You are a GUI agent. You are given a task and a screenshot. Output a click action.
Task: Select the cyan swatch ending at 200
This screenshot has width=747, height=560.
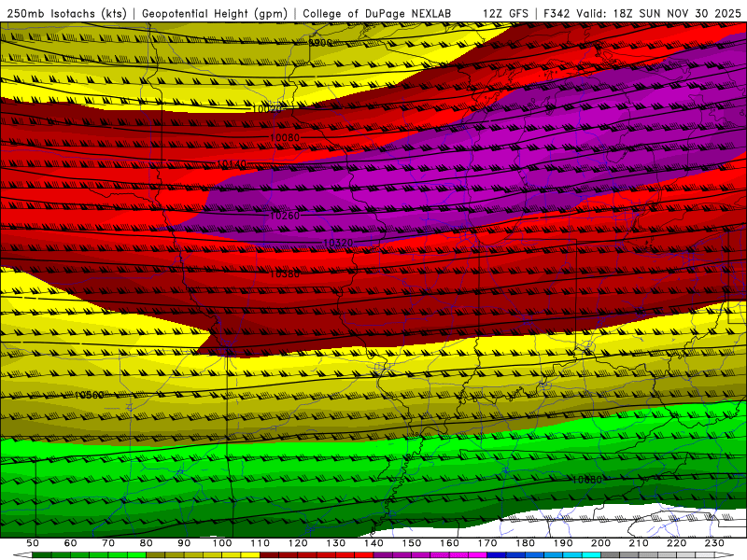pos(591,555)
